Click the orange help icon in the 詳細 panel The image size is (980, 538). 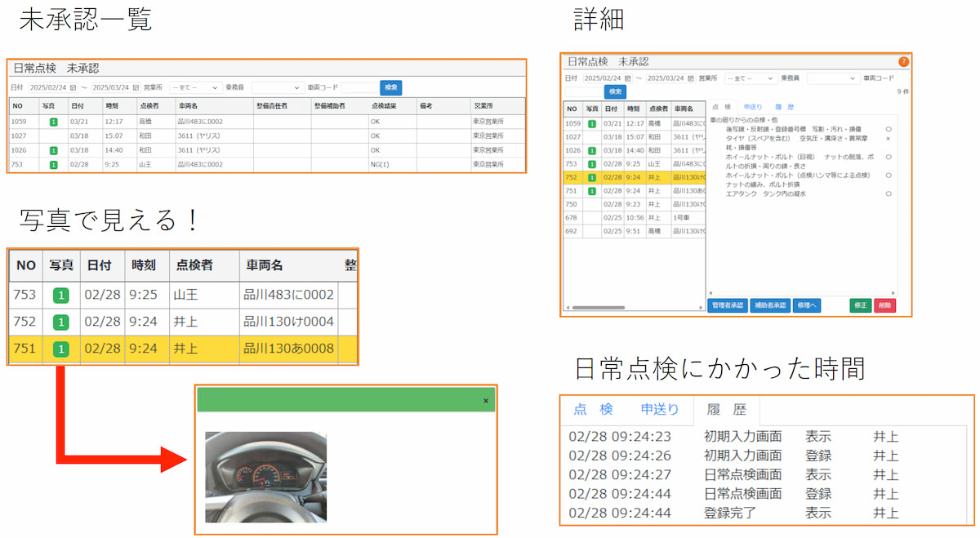[x=903, y=61]
